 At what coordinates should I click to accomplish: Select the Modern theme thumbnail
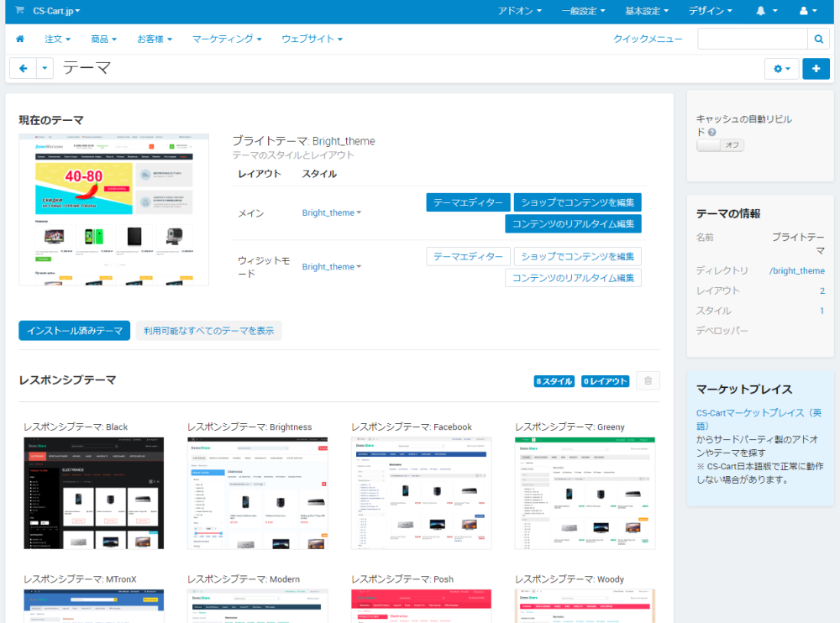257,606
